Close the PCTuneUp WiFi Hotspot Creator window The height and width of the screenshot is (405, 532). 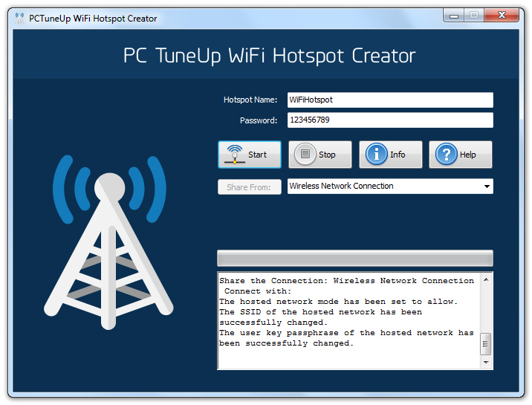tap(502, 16)
